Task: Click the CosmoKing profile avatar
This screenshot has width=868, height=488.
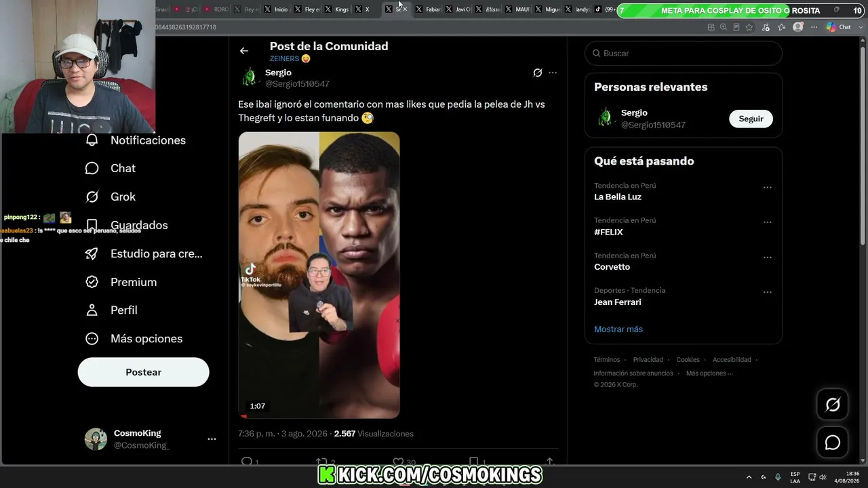Action: [96, 439]
